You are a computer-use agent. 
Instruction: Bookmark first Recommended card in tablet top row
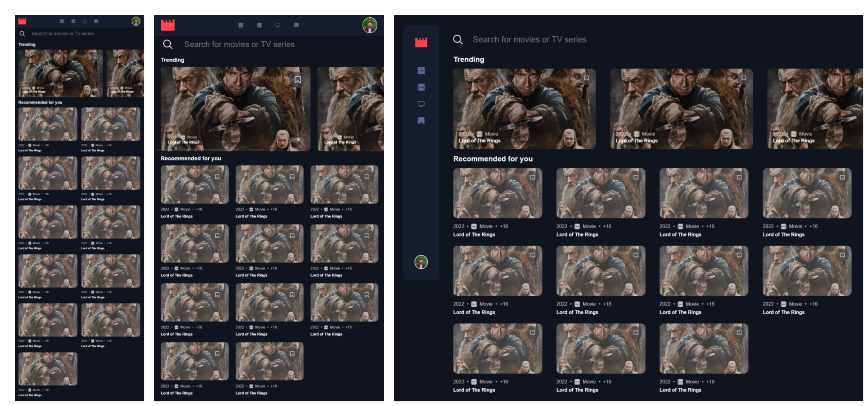[217, 177]
